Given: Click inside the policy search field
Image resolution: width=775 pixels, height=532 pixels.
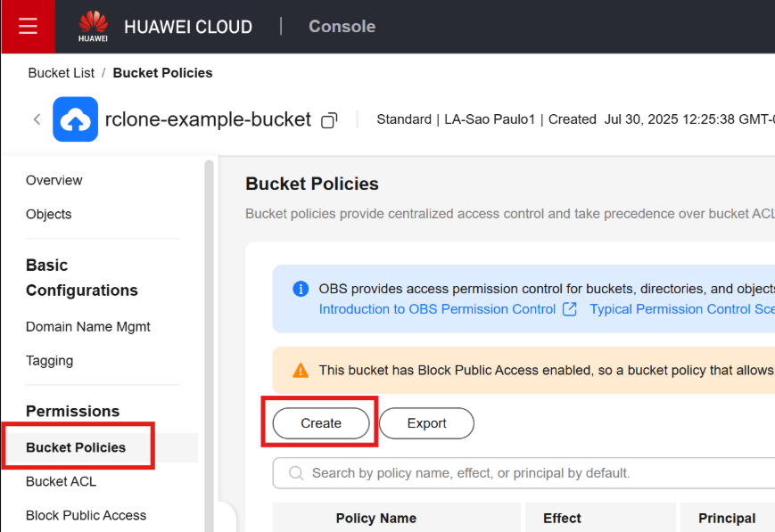Looking at the screenshot, I should coord(446,472).
